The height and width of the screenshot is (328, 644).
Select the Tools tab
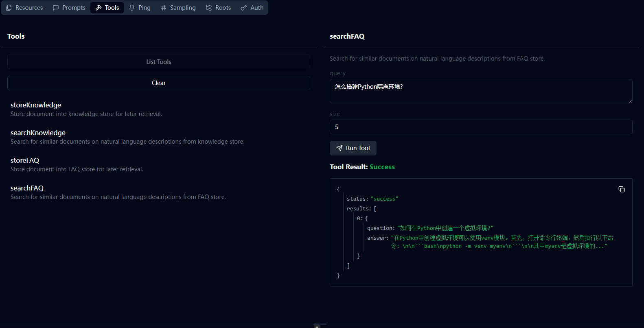(107, 8)
